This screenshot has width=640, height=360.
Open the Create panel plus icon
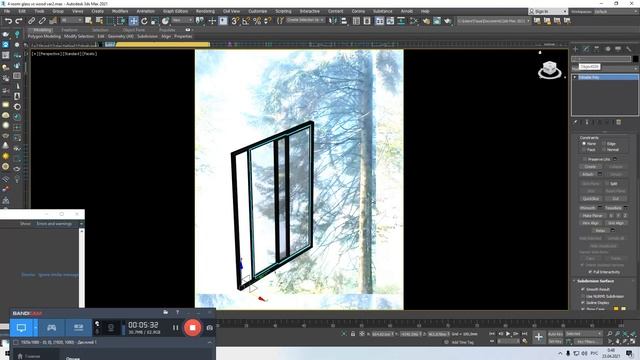576,49
